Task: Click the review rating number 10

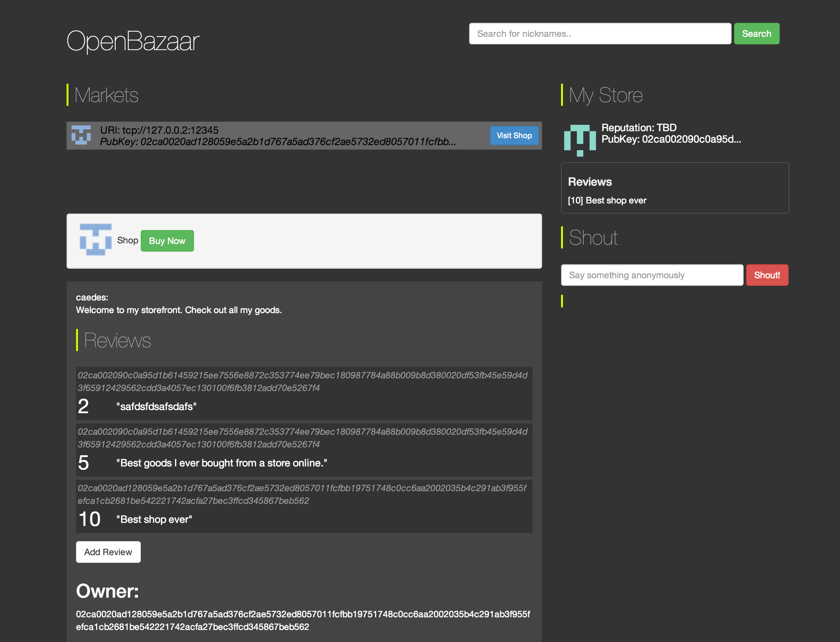Action: coord(89,519)
